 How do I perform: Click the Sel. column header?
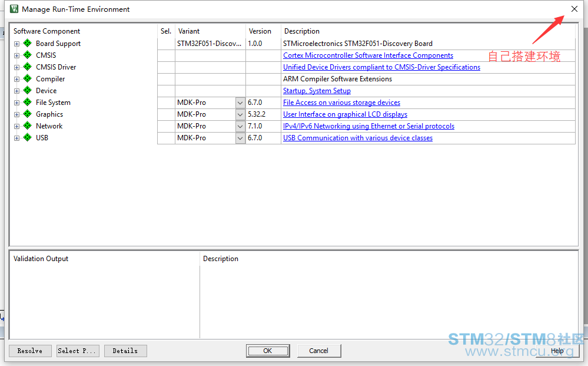click(166, 31)
